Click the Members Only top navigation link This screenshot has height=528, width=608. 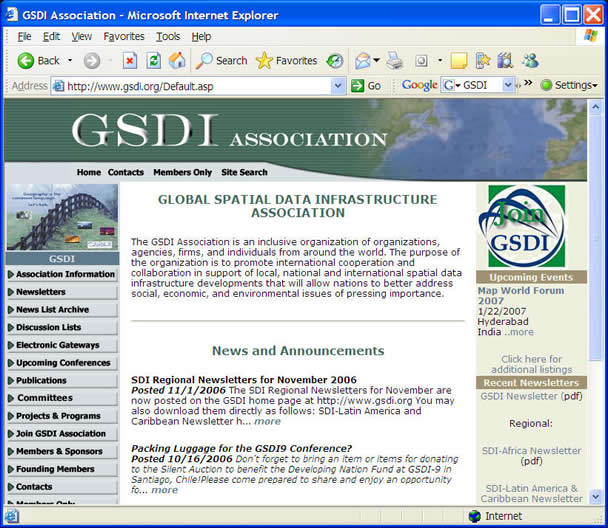click(183, 173)
